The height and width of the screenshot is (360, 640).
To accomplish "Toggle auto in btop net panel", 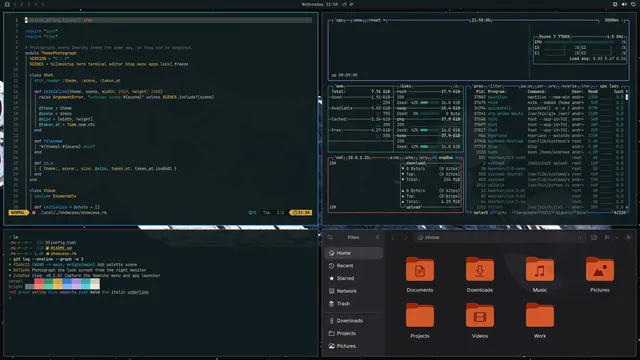I will [x=409, y=158].
